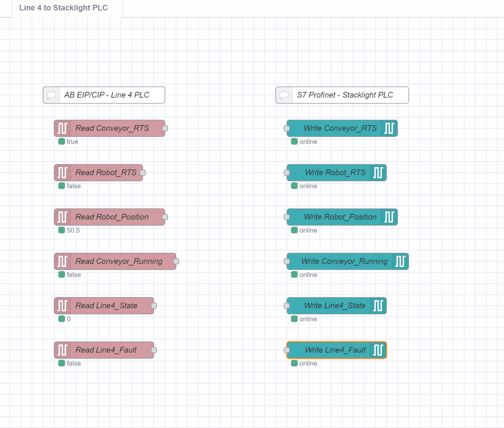Viewport: 504px width, 428px height.
Task: Click the pulse icon on Write Line4_Fault node
Action: 379,350
